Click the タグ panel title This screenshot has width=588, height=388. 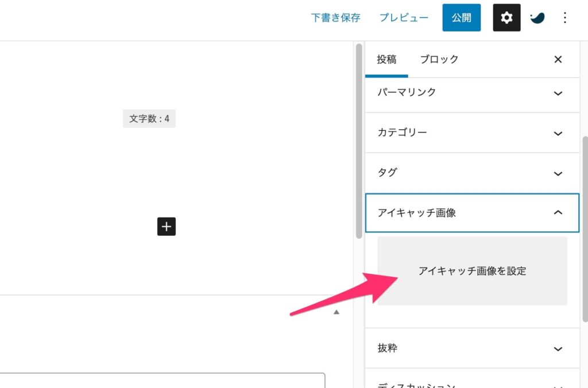pyautogui.click(x=388, y=172)
